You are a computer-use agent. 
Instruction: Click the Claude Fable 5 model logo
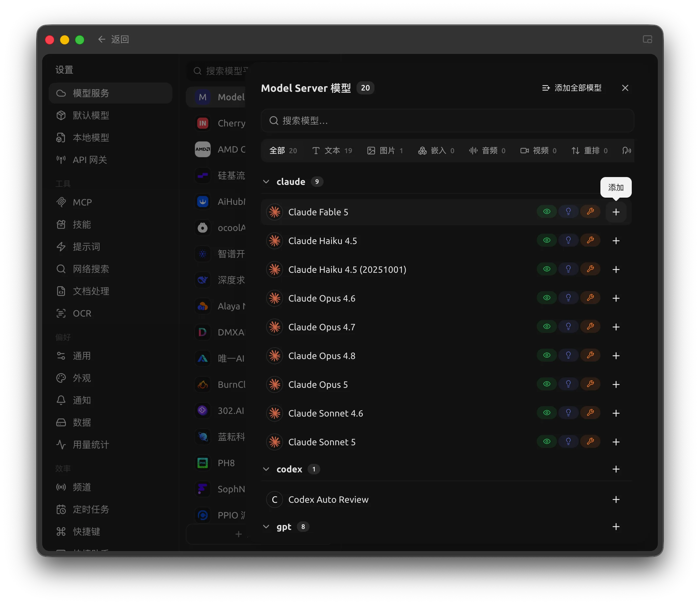(x=275, y=212)
